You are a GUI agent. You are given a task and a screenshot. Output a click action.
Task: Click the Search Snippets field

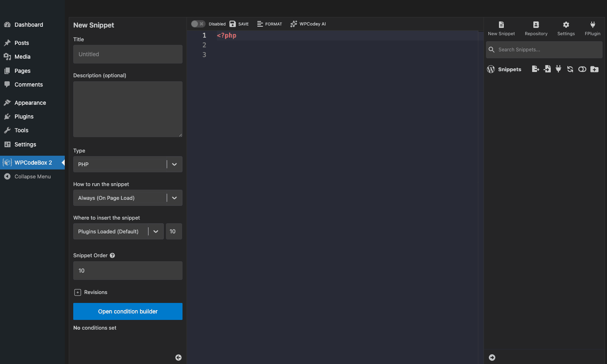(544, 50)
